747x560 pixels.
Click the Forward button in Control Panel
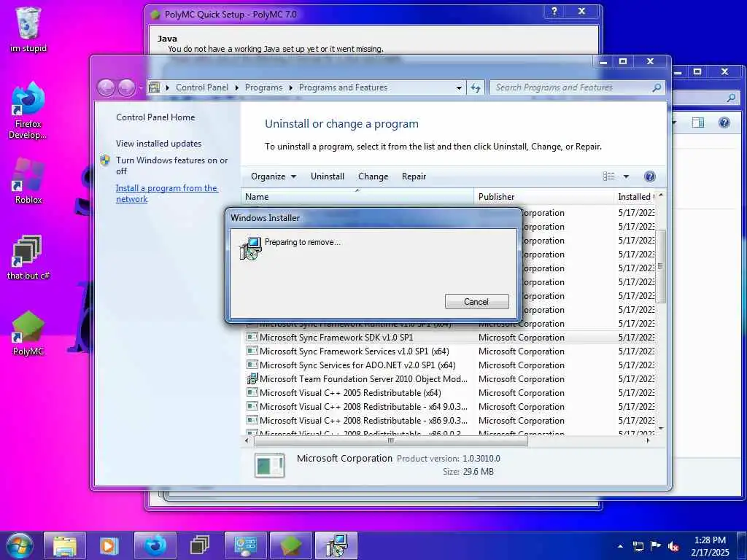point(126,87)
